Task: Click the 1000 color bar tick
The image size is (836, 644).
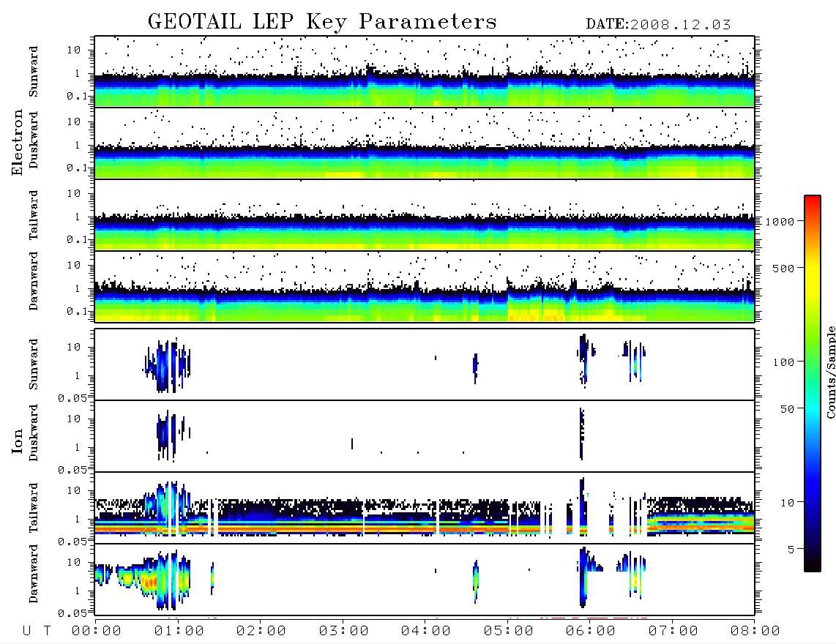Action: (x=780, y=222)
